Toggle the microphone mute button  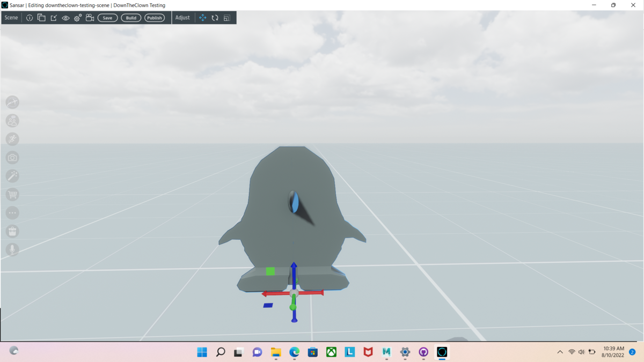[12, 249]
